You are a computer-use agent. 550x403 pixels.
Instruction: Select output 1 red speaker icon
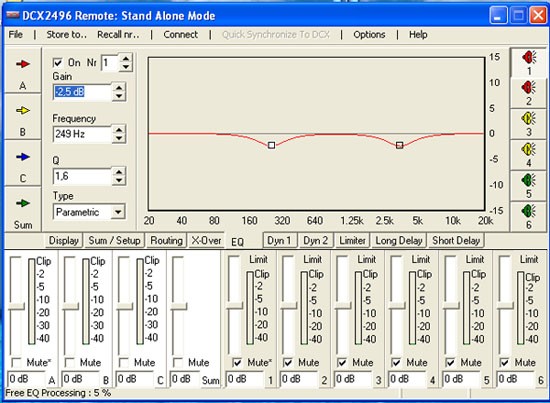[x=529, y=57]
